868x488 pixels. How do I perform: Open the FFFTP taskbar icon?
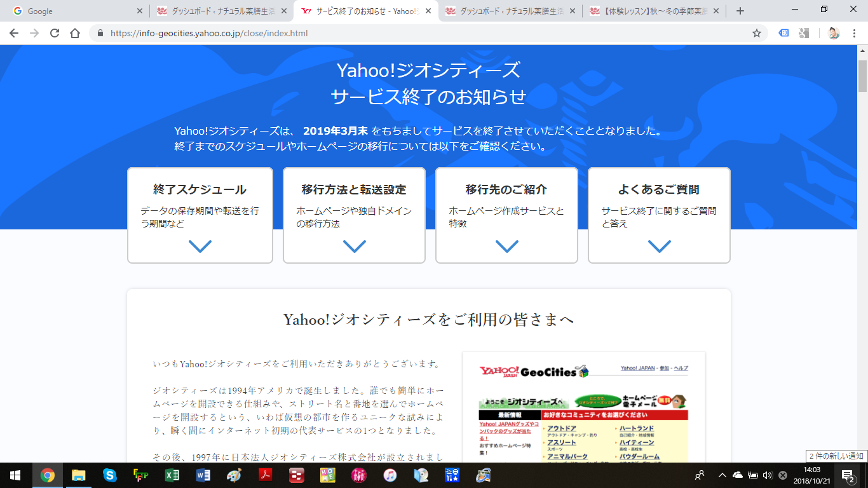point(140,475)
